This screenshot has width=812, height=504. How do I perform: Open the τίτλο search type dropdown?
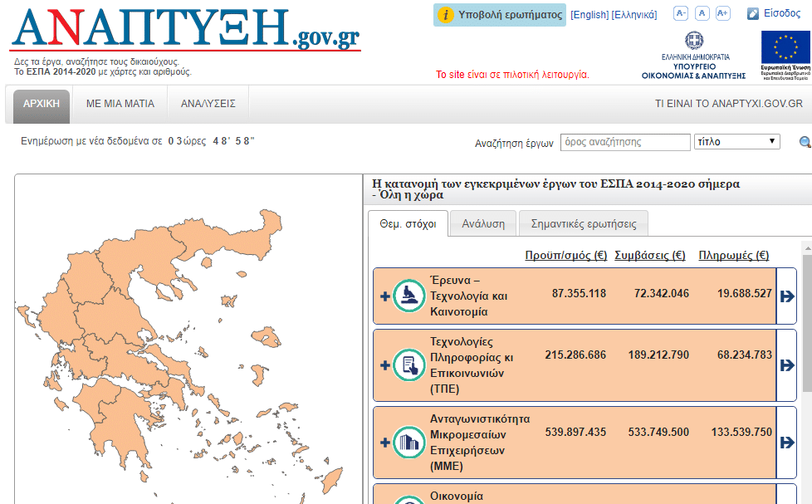737,142
